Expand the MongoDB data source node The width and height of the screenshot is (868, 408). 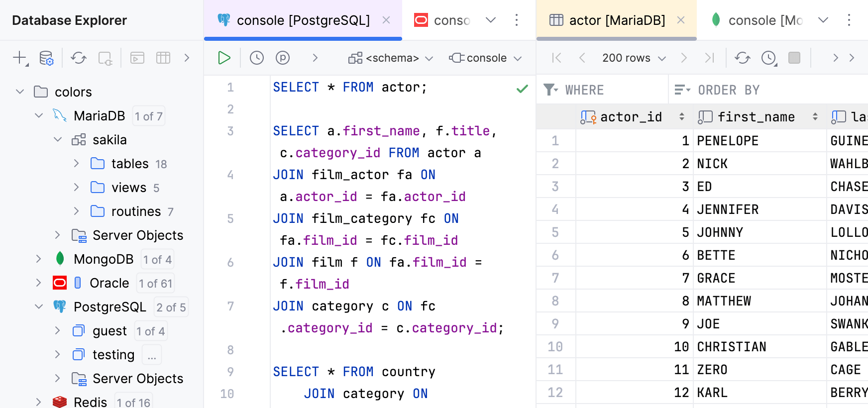tap(38, 259)
